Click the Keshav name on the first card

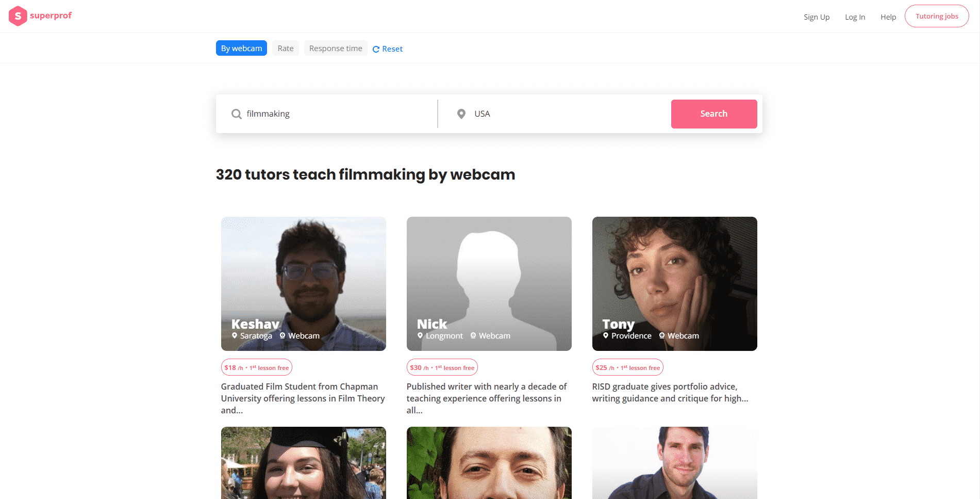(x=255, y=324)
